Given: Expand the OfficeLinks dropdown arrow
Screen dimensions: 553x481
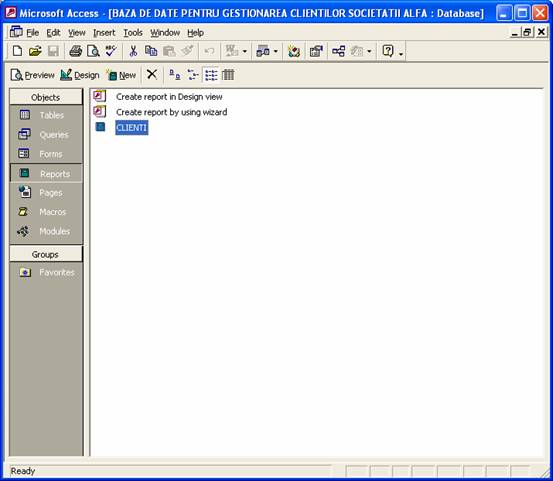Looking at the screenshot, I should [x=245, y=52].
